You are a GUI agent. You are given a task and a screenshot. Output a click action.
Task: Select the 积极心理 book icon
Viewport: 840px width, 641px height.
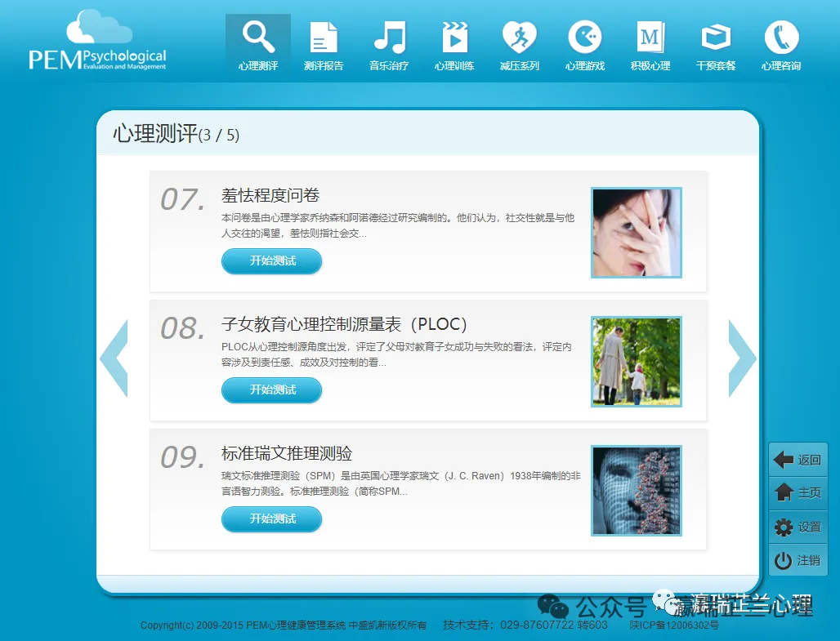pyautogui.click(x=650, y=38)
